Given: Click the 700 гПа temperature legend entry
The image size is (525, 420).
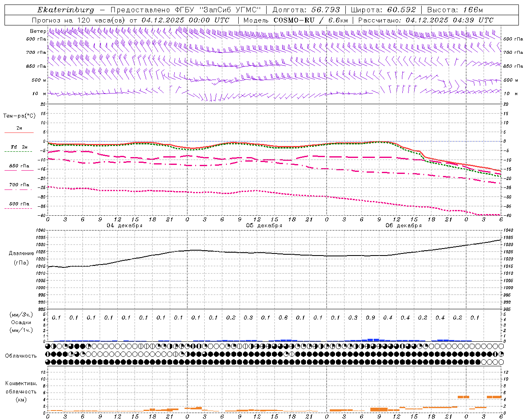Looking at the screenshot, I should (19, 185).
